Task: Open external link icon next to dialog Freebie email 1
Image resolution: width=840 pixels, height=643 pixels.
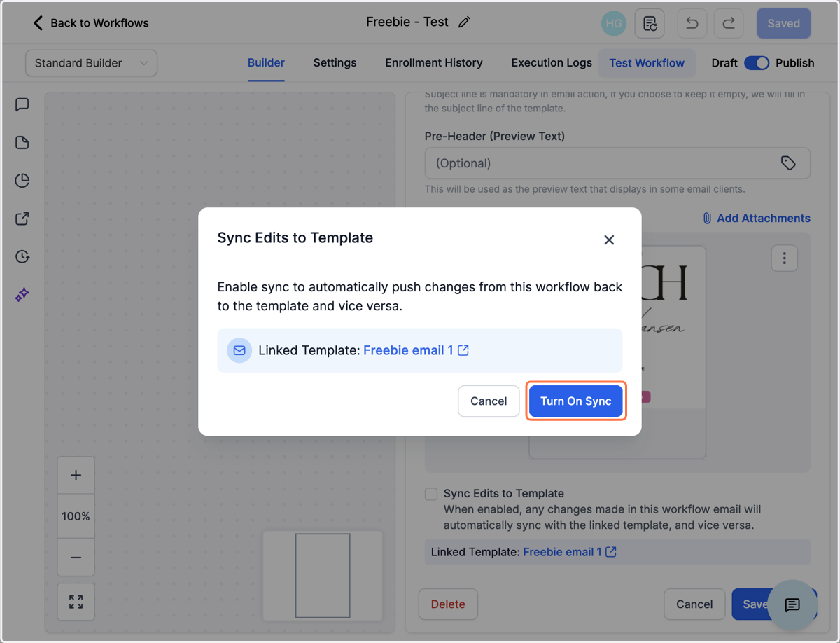Action: tap(463, 350)
